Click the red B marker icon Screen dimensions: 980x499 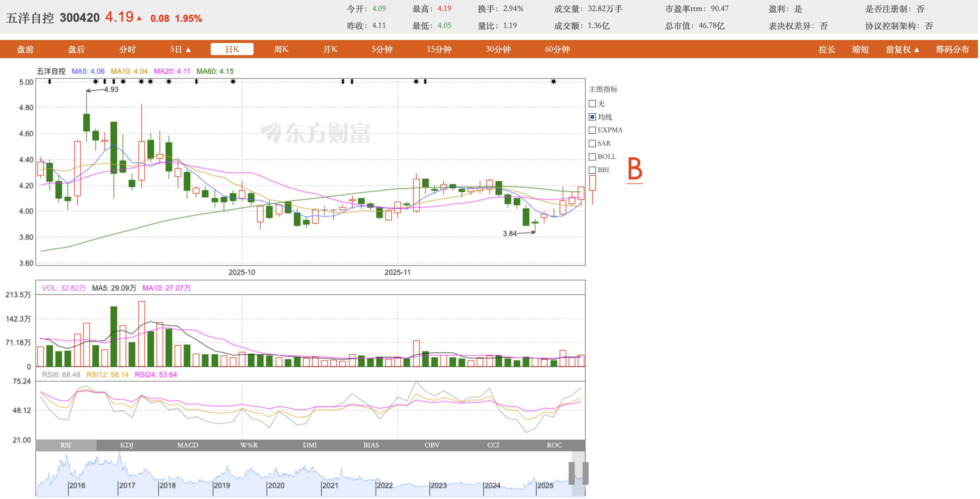coord(635,169)
